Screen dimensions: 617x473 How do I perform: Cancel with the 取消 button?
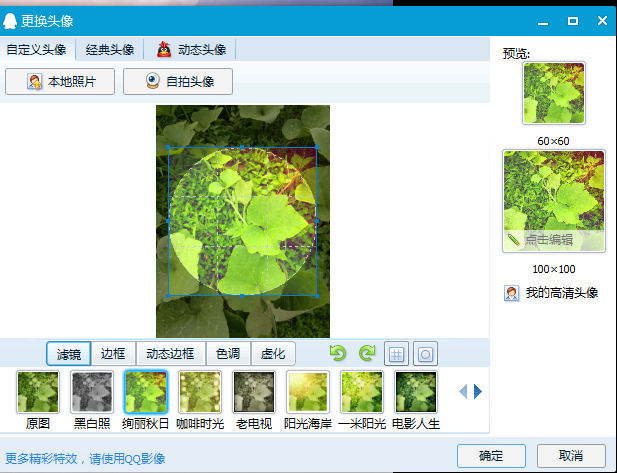(x=571, y=456)
